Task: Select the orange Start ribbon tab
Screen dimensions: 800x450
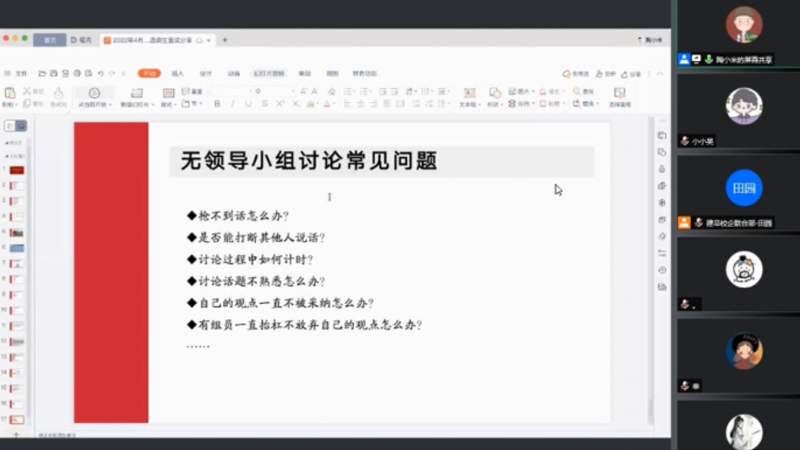Action: click(149, 73)
